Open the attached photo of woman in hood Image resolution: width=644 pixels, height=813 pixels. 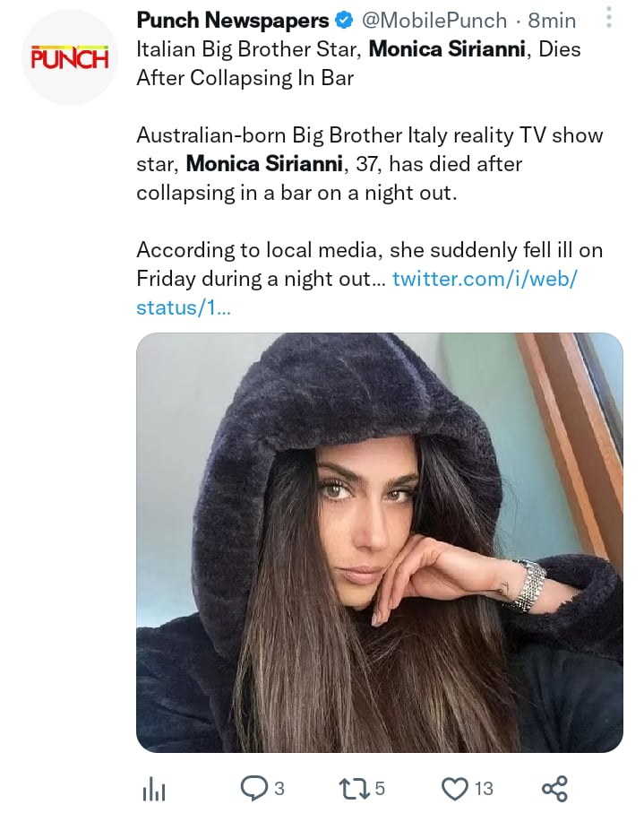click(379, 542)
